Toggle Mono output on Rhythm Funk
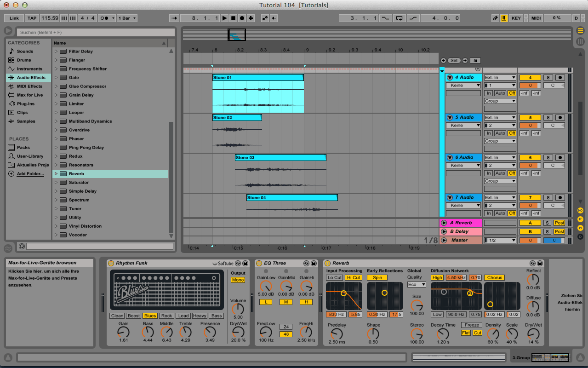Viewport: 588px width, 368px height. click(x=238, y=280)
